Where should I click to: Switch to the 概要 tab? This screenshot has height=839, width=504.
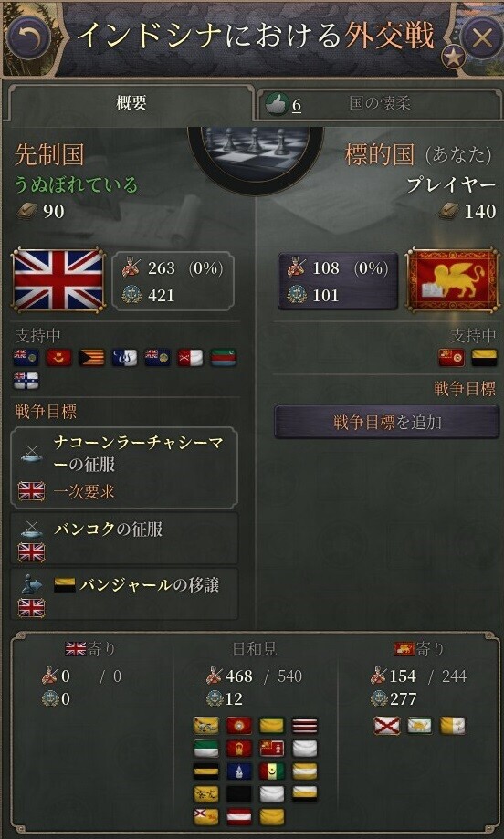(x=131, y=103)
